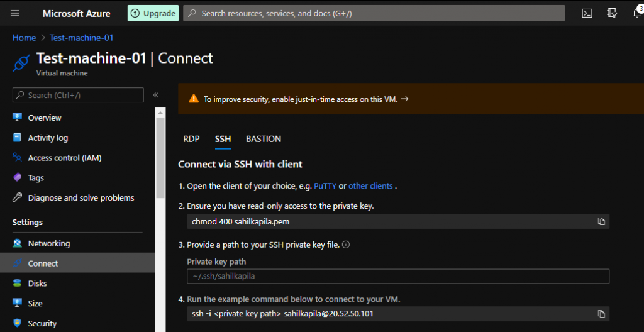Focus the top resource search bar
This screenshot has height=332, width=644.
click(x=374, y=13)
